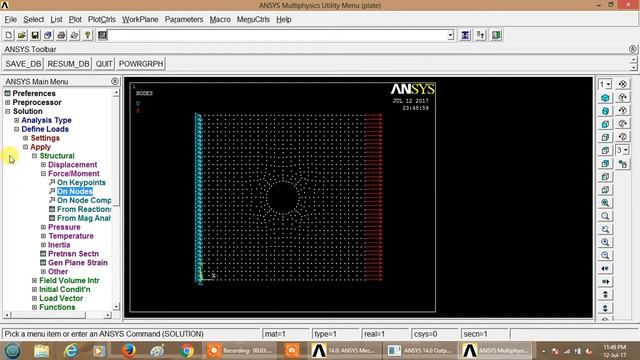
Task: Open Pretnsn Sectn tree item
Action: 73,254
